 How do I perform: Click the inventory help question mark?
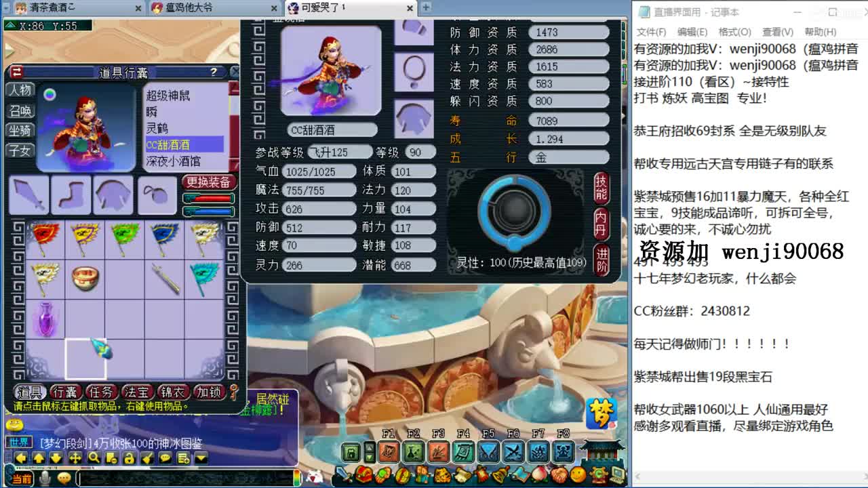214,72
